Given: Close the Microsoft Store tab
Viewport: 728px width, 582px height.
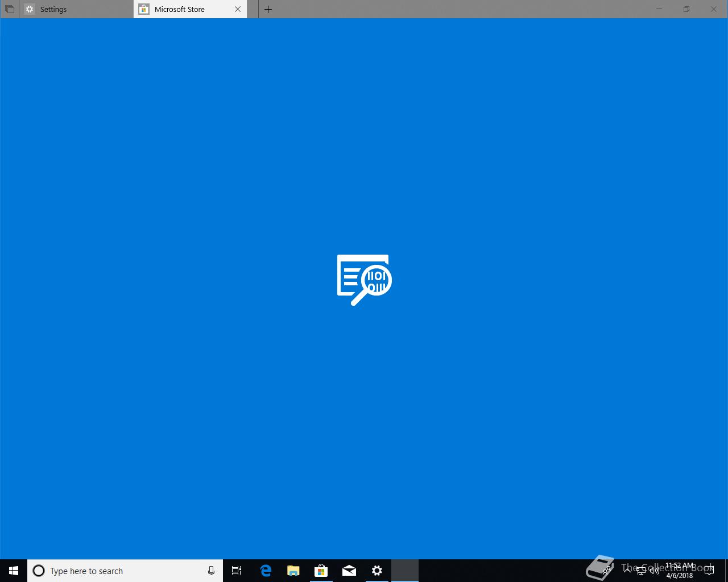Looking at the screenshot, I should 238,9.
